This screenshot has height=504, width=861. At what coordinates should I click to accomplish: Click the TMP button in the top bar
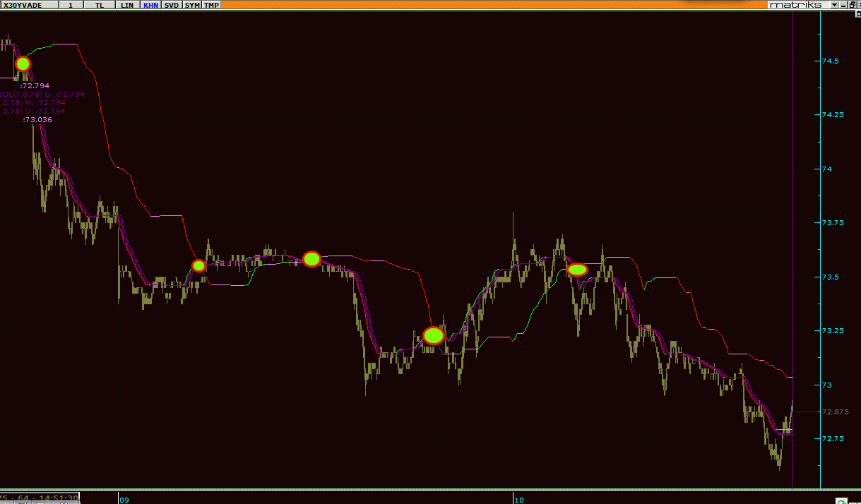point(212,5)
